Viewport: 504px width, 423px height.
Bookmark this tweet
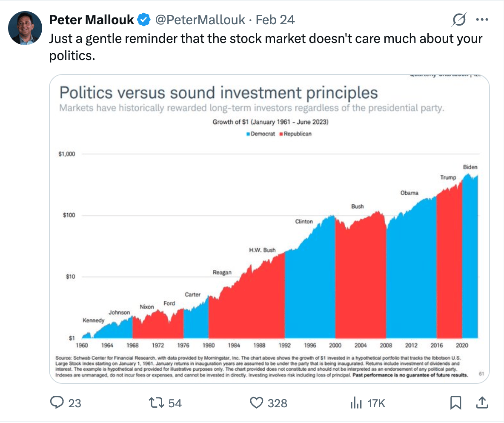point(456,403)
